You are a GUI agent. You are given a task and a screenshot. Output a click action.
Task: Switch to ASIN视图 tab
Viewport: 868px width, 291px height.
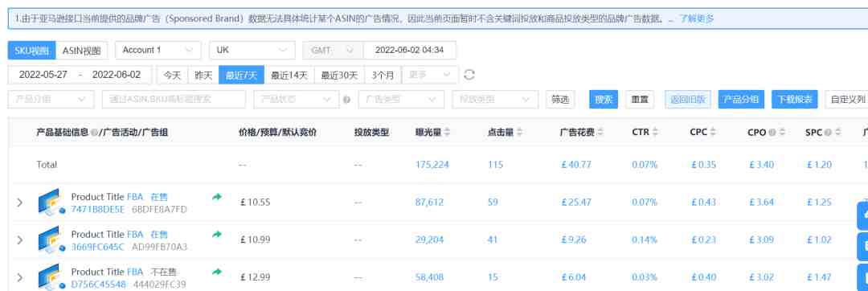(x=81, y=51)
